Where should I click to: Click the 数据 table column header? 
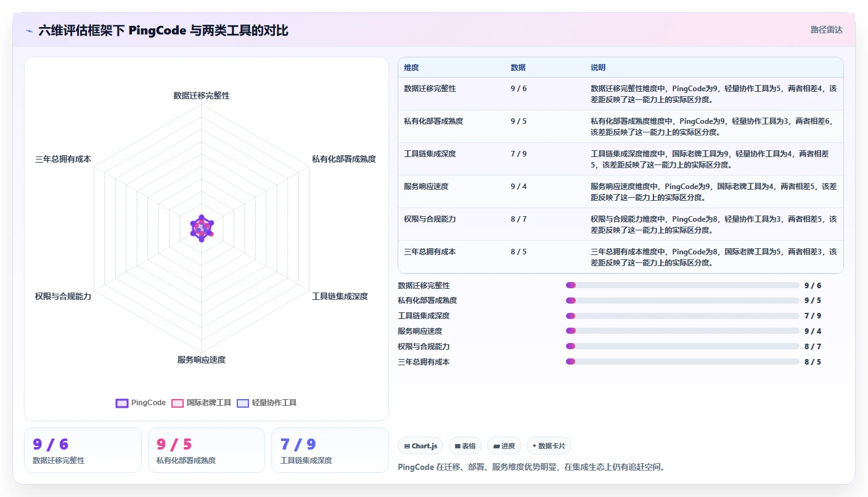(x=518, y=68)
